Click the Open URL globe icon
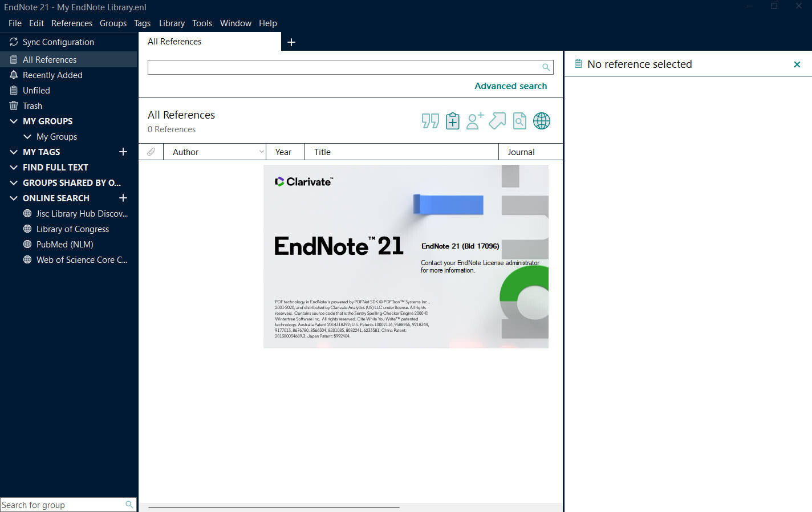The height and width of the screenshot is (512, 812). pos(541,120)
